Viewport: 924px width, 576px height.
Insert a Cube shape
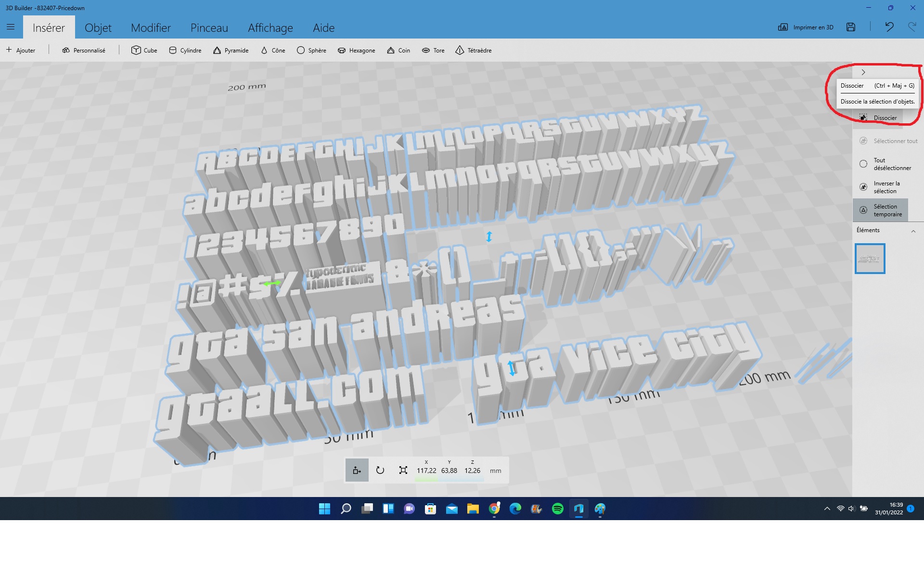(144, 50)
